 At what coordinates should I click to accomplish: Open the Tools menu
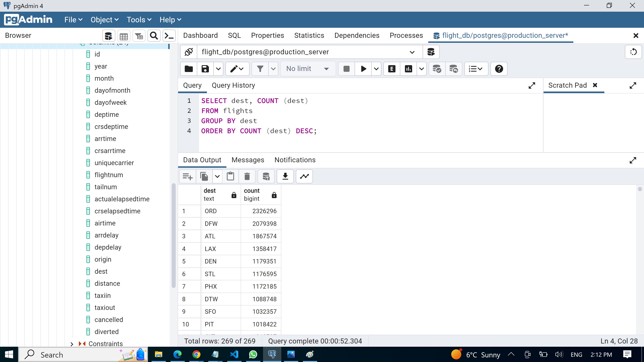(139, 20)
